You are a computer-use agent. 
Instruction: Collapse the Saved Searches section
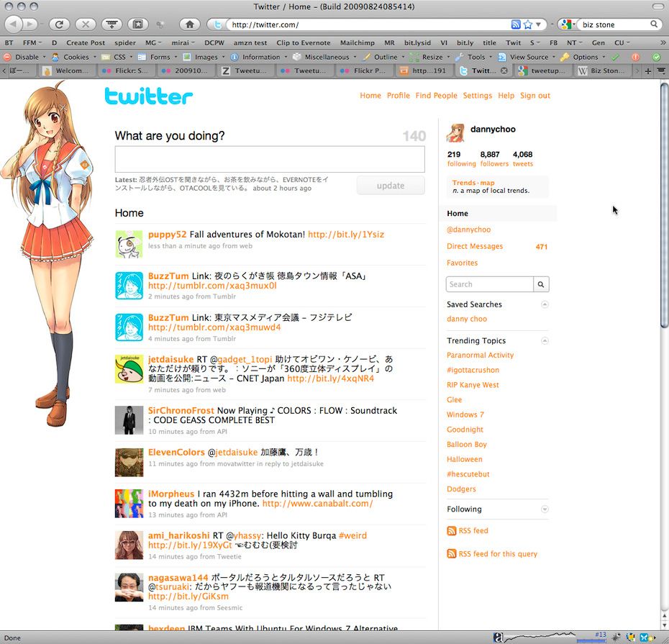coord(545,304)
